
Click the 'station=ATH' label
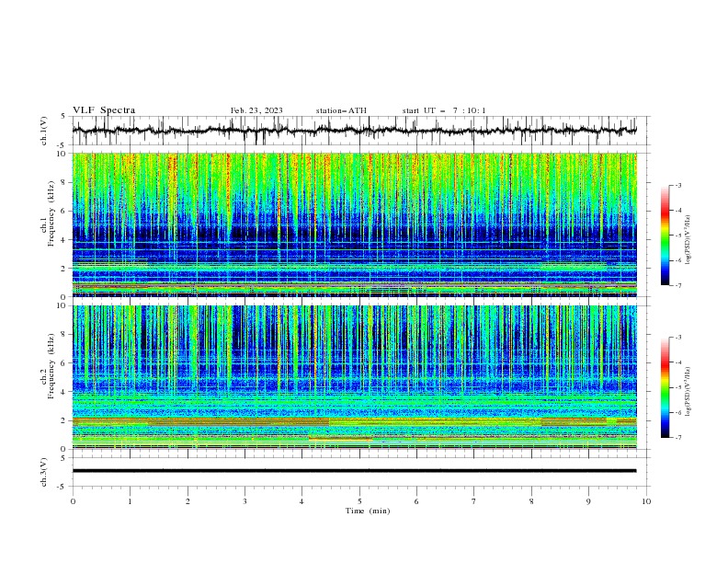pos(341,110)
